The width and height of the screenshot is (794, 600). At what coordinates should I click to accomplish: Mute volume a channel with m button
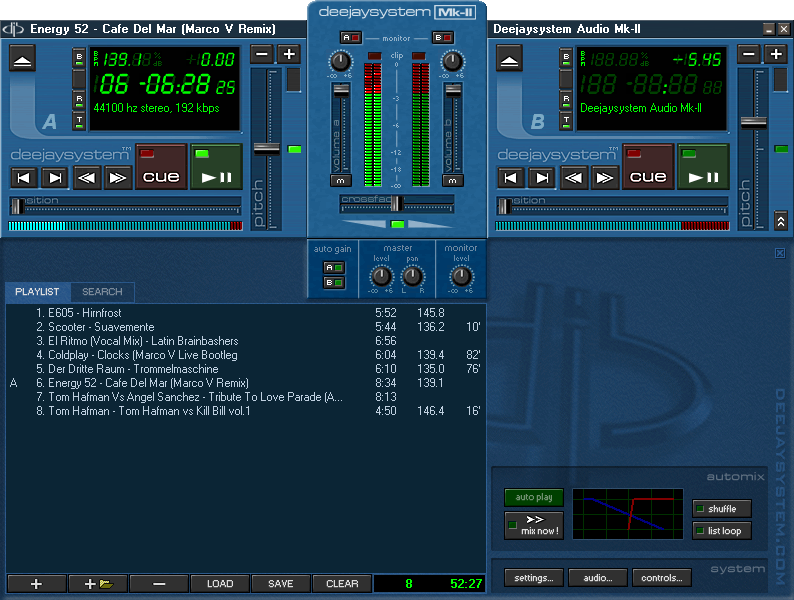click(341, 180)
